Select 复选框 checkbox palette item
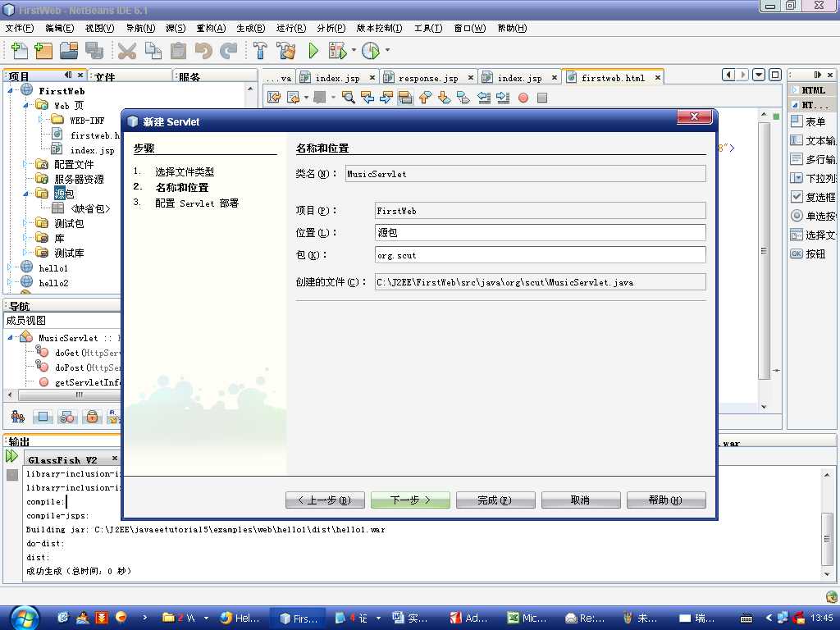The height and width of the screenshot is (630, 840). point(813,197)
